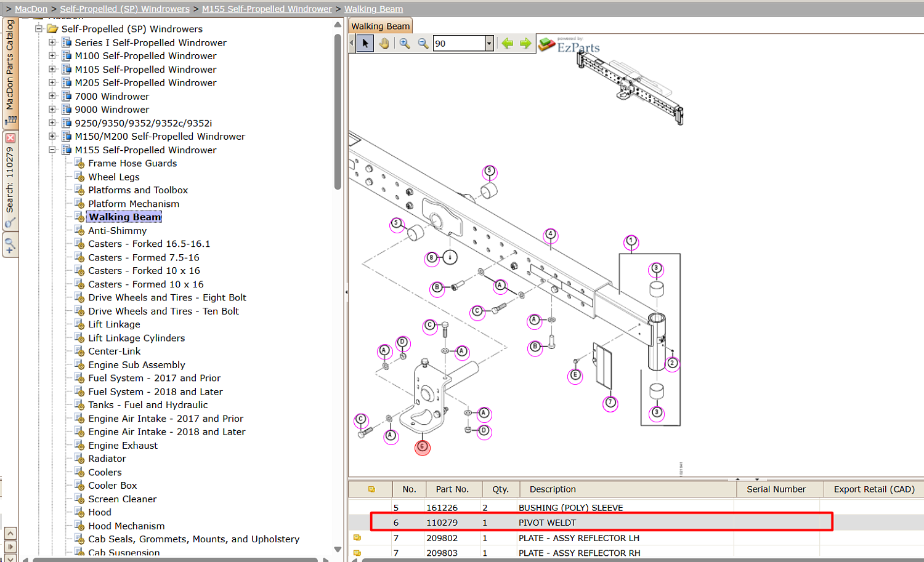Switch to the Search: 110279 side tab

click(x=10, y=180)
